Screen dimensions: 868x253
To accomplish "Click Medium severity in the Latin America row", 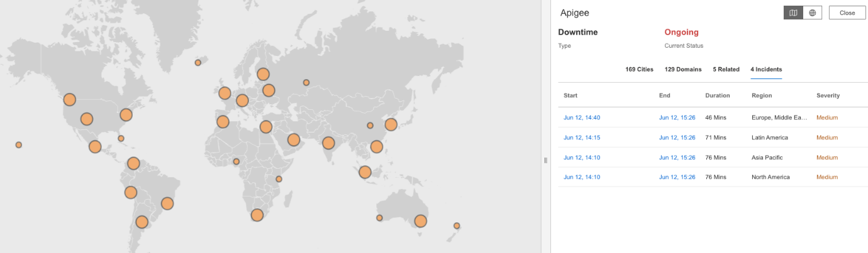I will pyautogui.click(x=827, y=137).
